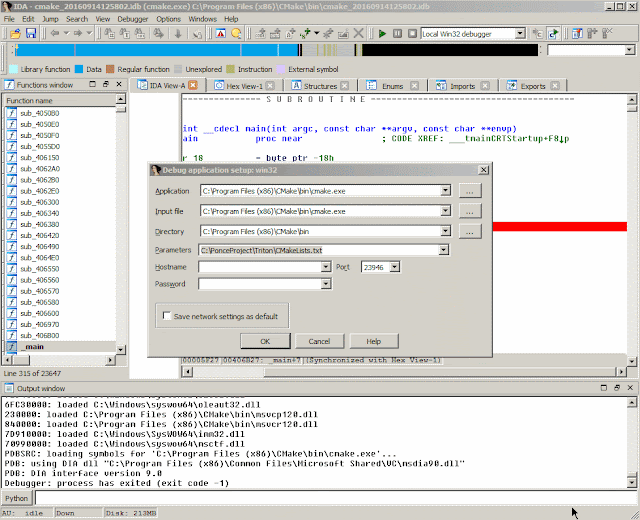
Task: Click the Help button in the dialog
Action: pos(373,341)
